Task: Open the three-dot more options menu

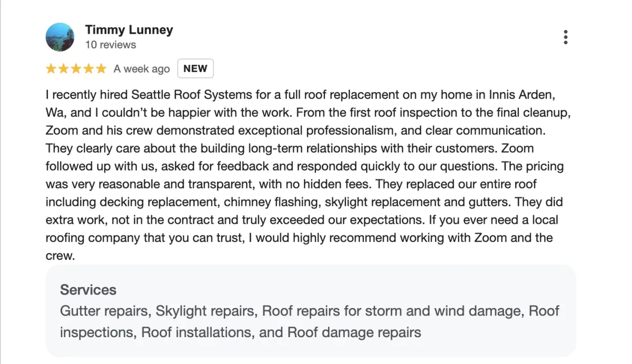Action: coord(566,37)
